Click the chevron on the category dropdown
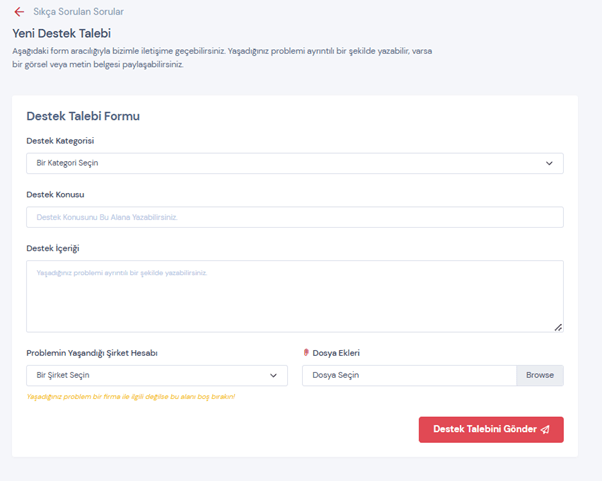The width and height of the screenshot is (602, 481). click(549, 163)
